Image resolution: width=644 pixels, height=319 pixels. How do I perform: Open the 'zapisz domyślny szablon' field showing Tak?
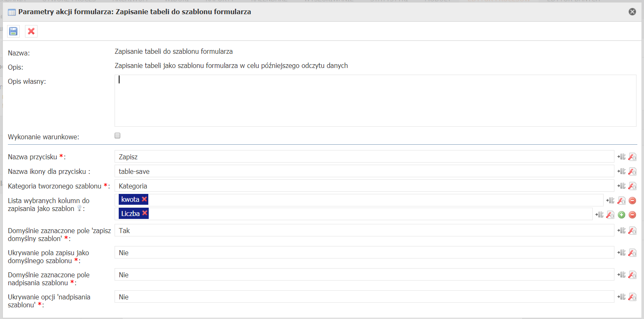pos(364,230)
